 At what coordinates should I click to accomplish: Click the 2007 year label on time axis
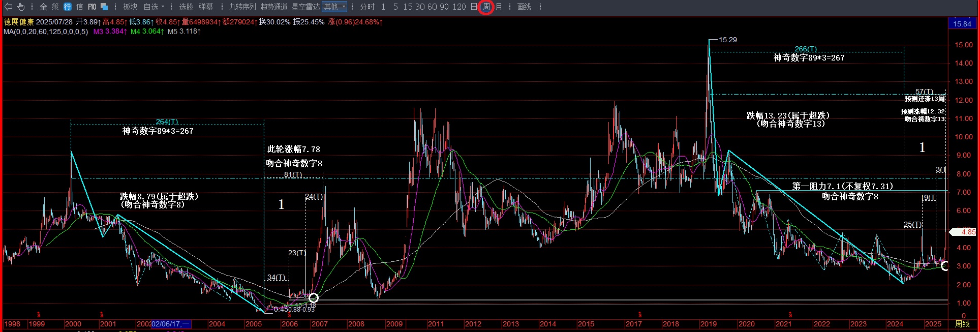coord(319,324)
